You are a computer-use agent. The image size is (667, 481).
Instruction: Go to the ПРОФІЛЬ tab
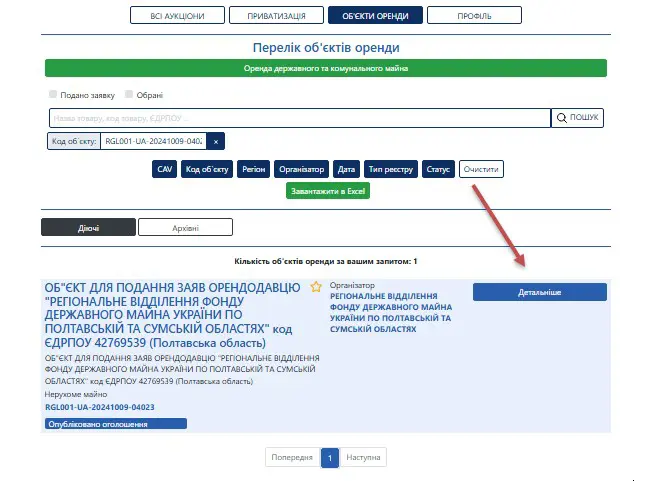pyautogui.click(x=473, y=16)
